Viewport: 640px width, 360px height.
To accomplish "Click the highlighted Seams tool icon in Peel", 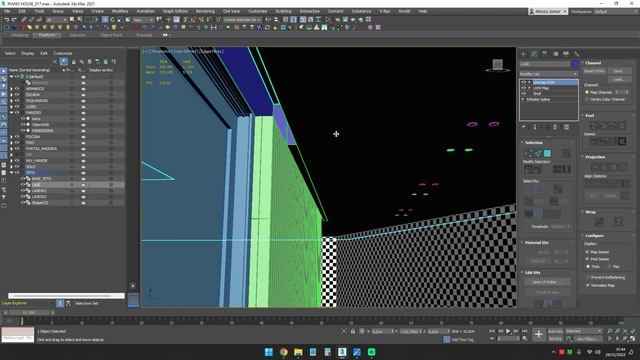I will [x=622, y=142].
